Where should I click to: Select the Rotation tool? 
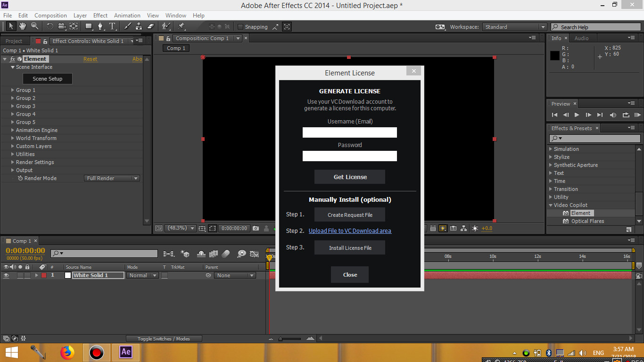click(x=50, y=26)
